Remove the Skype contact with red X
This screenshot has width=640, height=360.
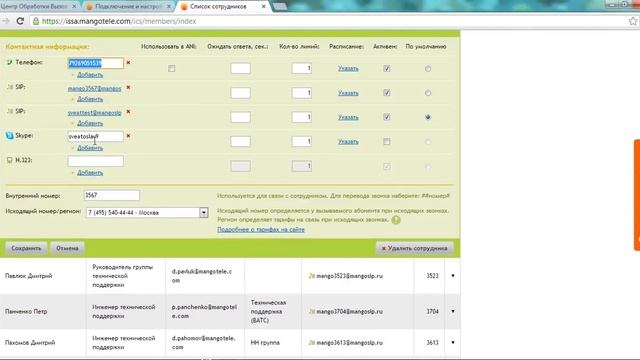(x=128, y=136)
